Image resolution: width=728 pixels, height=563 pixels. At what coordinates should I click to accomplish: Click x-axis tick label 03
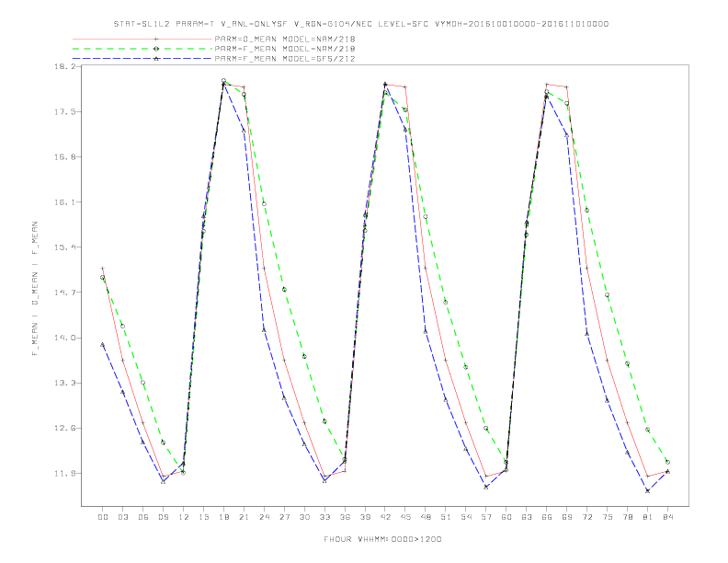coord(123,517)
